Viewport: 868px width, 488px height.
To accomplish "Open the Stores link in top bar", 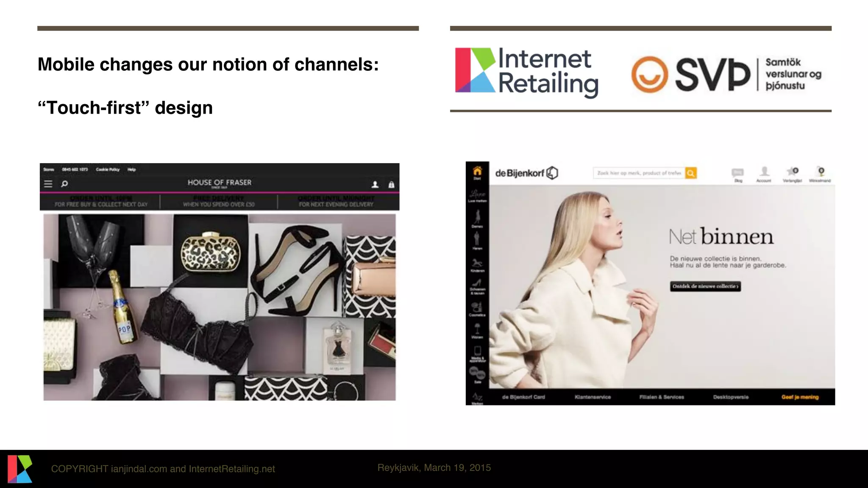I will (x=49, y=169).
